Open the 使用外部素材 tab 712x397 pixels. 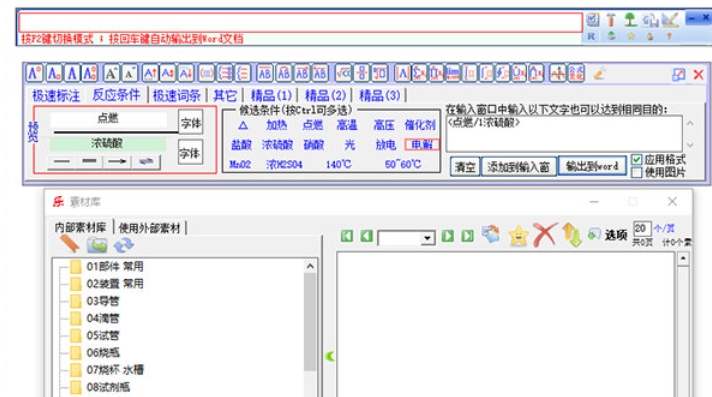tap(149, 228)
